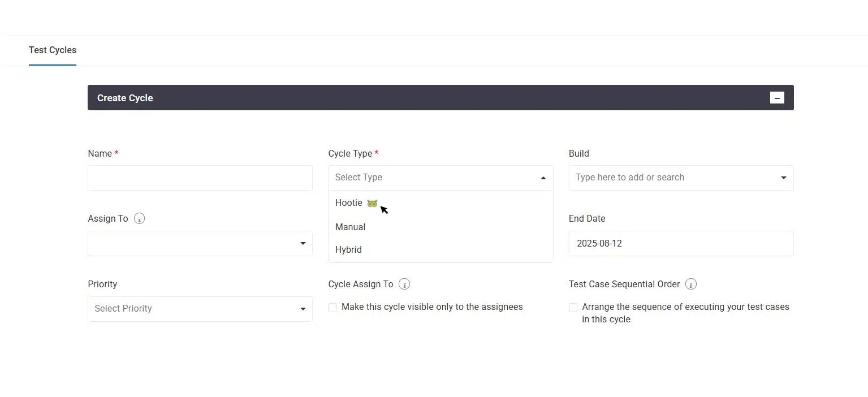Click the Test Case Sequential Order label
Viewport: 868px width, 397px height.
pos(624,284)
